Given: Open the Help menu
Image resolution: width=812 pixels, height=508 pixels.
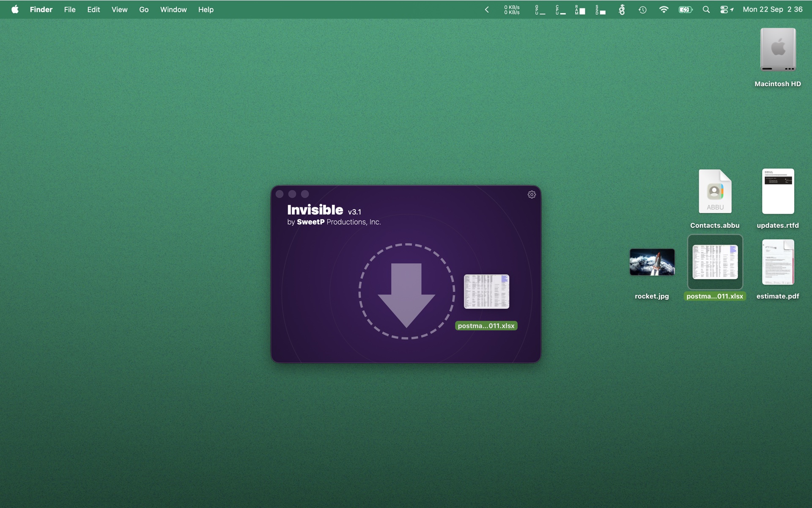Looking at the screenshot, I should (x=206, y=9).
